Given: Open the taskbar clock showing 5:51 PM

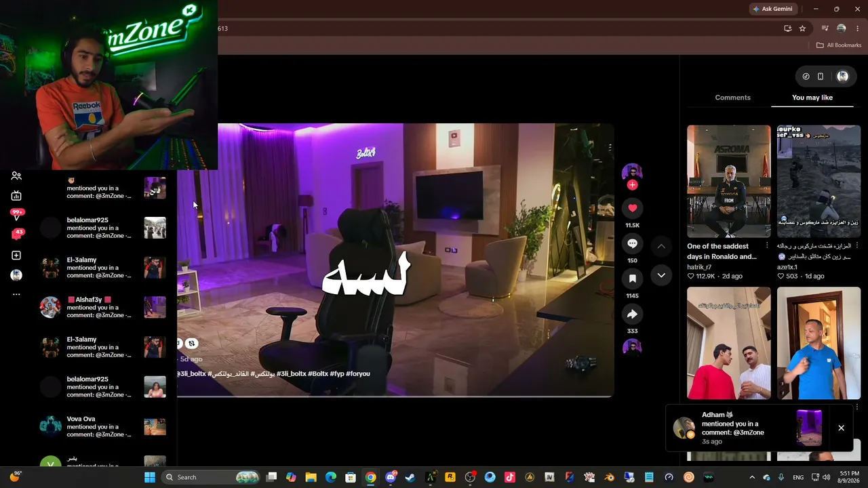Looking at the screenshot, I should [x=850, y=477].
